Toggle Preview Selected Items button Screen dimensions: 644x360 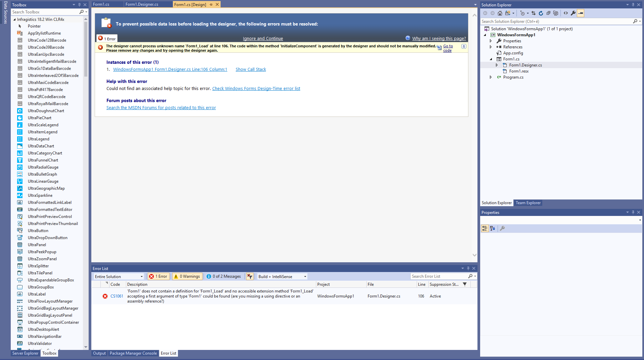pos(581,13)
